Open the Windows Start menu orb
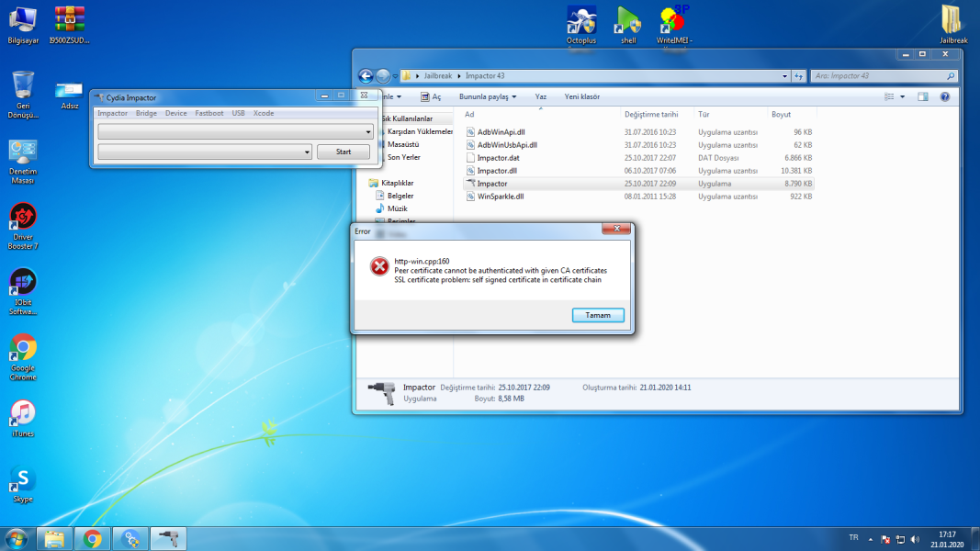The height and width of the screenshot is (551, 980). [17, 538]
